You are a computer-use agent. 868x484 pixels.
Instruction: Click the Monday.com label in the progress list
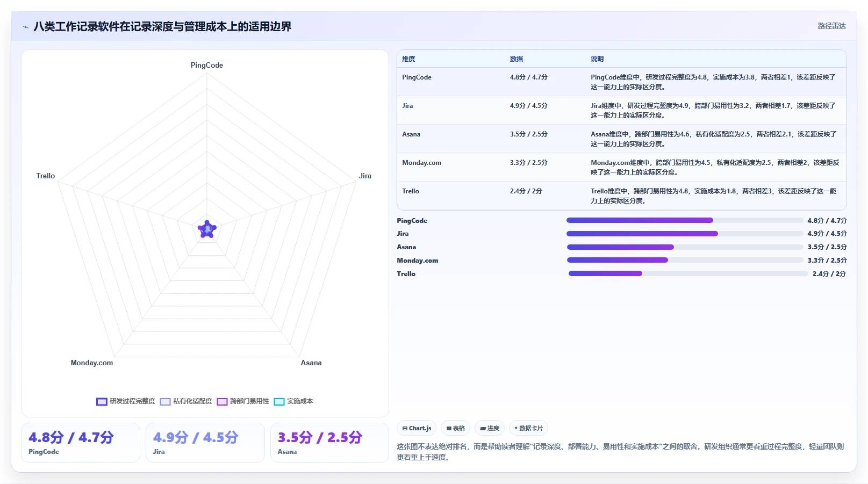pos(418,261)
